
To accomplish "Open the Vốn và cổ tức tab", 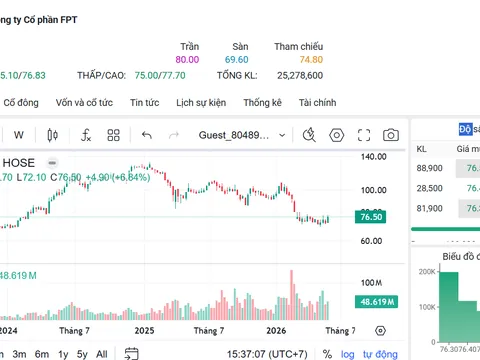I will (x=84, y=103).
